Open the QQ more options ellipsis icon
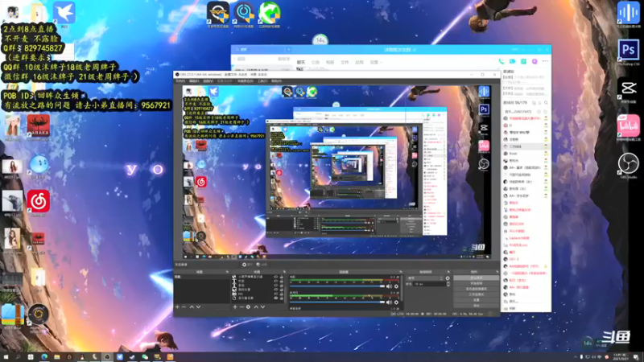Viewport: 644px width, 362px height. tap(545, 61)
